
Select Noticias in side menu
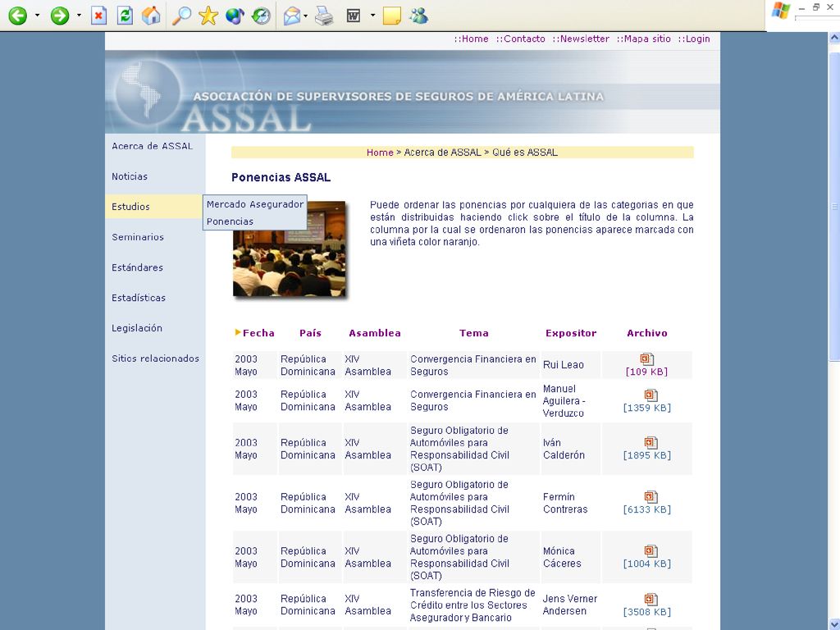[130, 176]
